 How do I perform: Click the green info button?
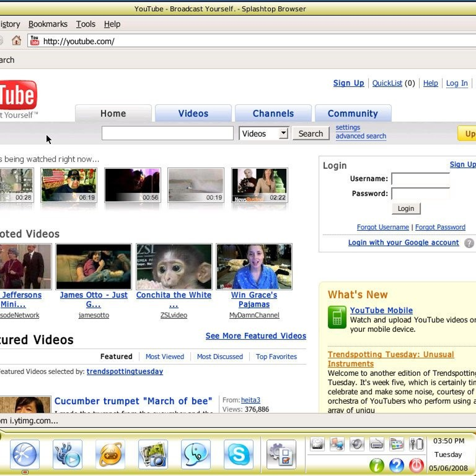[x=377, y=466]
